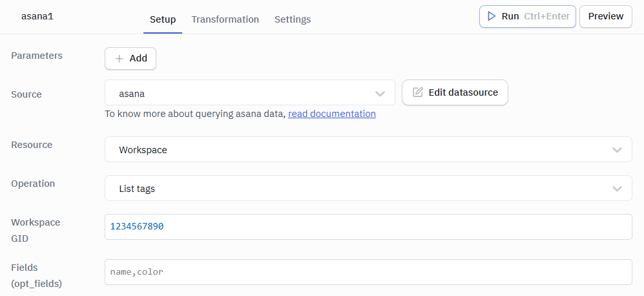Open the read documentation link
Image resolution: width=644 pixels, height=296 pixels.
tap(332, 114)
